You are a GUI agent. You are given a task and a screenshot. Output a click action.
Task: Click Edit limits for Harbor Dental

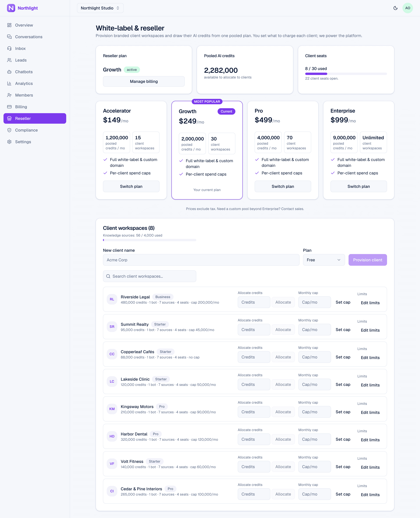tap(370, 440)
